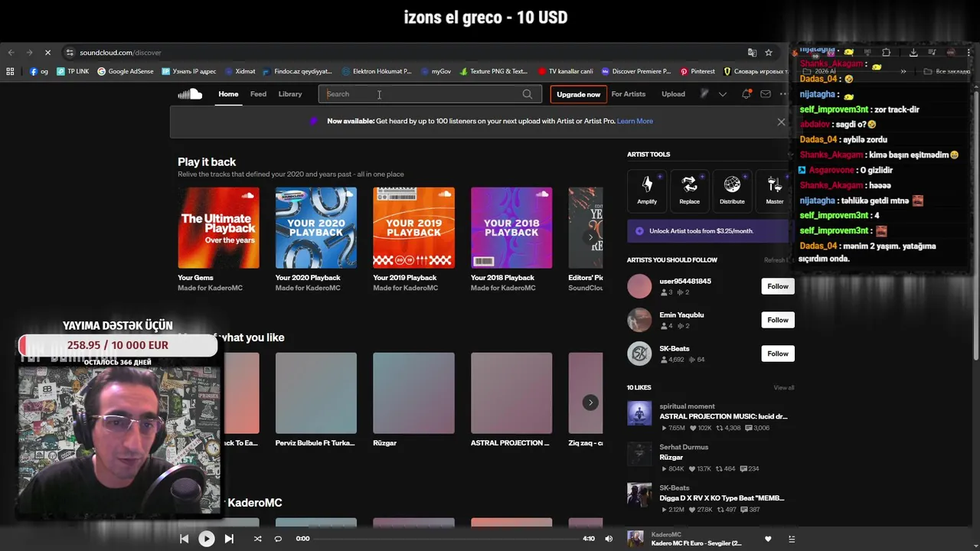The image size is (980, 551).
Task: Follow SK-Beats
Action: (x=778, y=354)
